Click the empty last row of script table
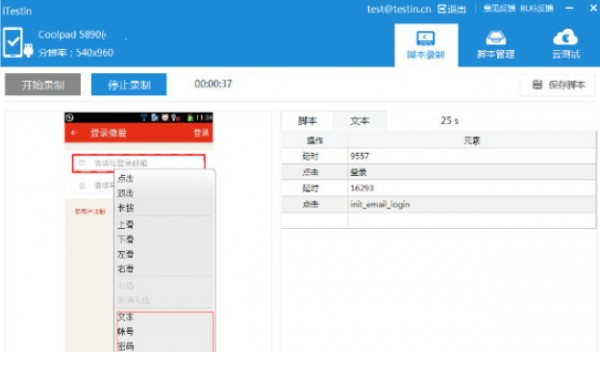The width and height of the screenshot is (600, 366). point(439,221)
